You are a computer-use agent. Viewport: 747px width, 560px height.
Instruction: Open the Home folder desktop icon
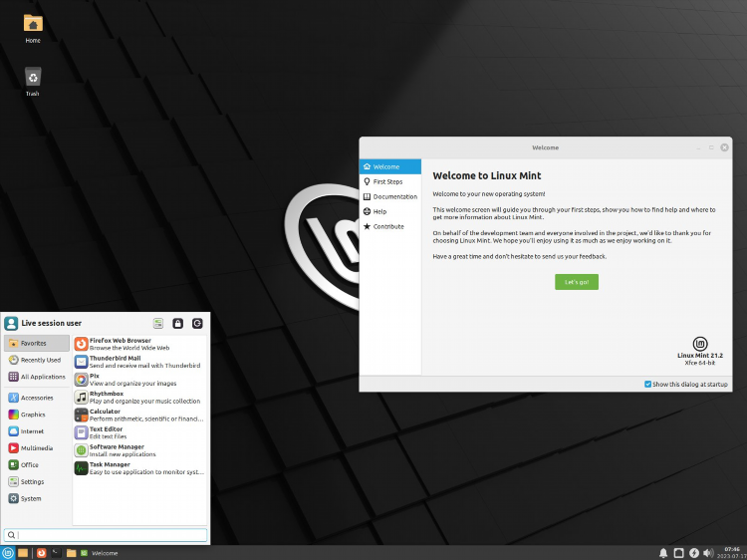tap(33, 29)
